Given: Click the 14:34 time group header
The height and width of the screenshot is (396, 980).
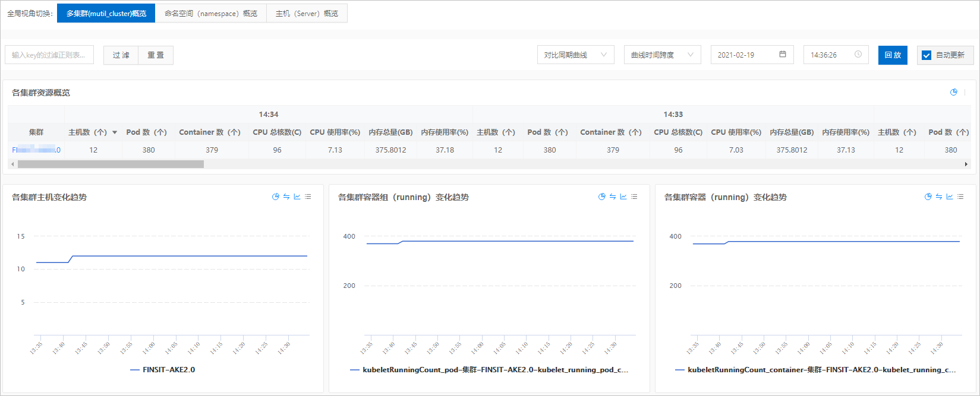Looking at the screenshot, I should (x=269, y=114).
